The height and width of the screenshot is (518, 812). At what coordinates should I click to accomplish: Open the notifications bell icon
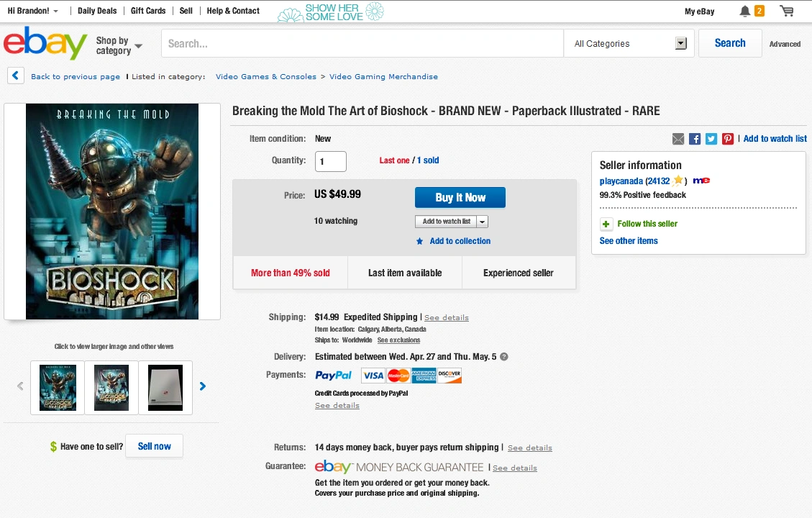click(x=745, y=11)
